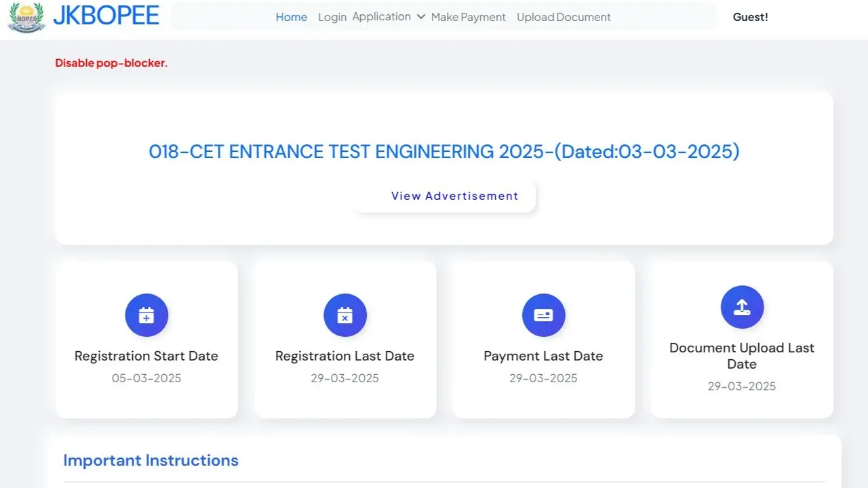Open the Application dropdown chevron arrow
The height and width of the screenshot is (488, 868).
pyautogui.click(x=420, y=17)
